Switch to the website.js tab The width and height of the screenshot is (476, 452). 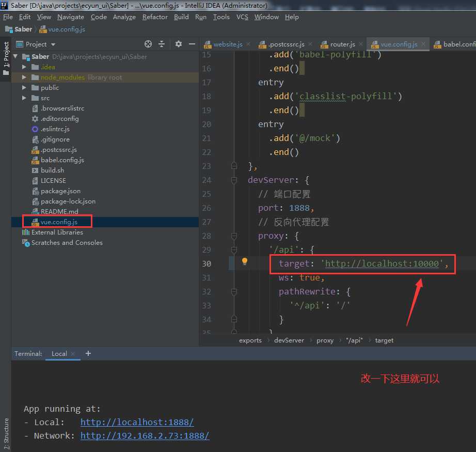228,44
